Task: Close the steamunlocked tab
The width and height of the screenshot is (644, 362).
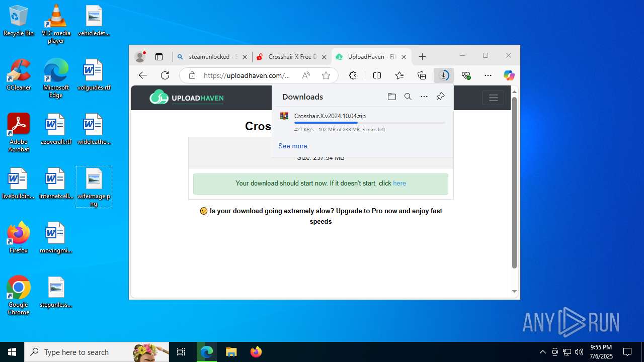Action: point(245,57)
